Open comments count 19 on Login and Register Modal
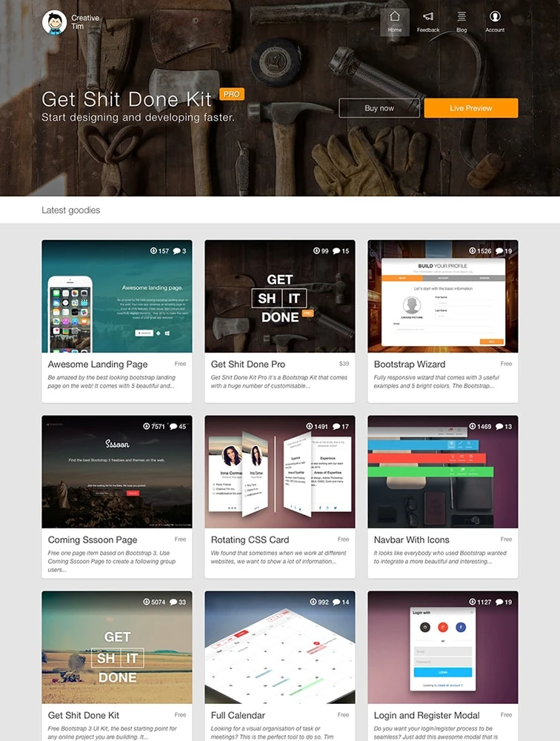This screenshot has width=560, height=741. 504,602
